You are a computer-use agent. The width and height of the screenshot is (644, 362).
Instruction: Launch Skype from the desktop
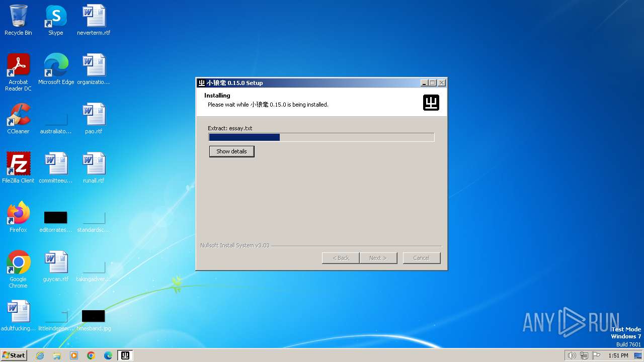[56, 20]
